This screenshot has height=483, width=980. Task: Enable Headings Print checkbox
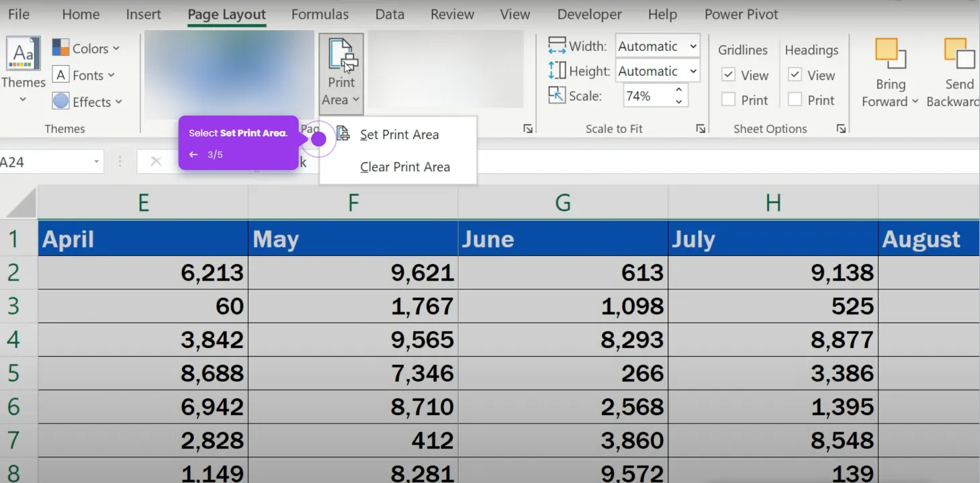tap(795, 100)
